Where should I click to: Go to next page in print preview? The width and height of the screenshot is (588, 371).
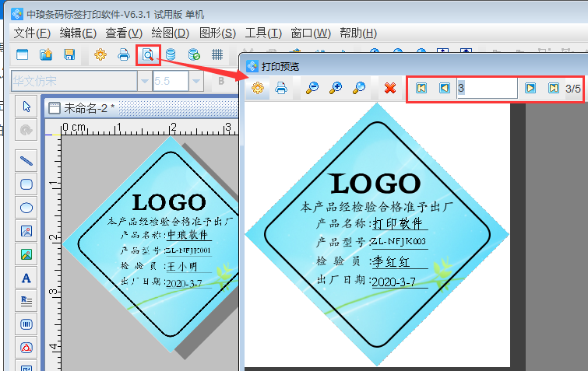coord(530,89)
